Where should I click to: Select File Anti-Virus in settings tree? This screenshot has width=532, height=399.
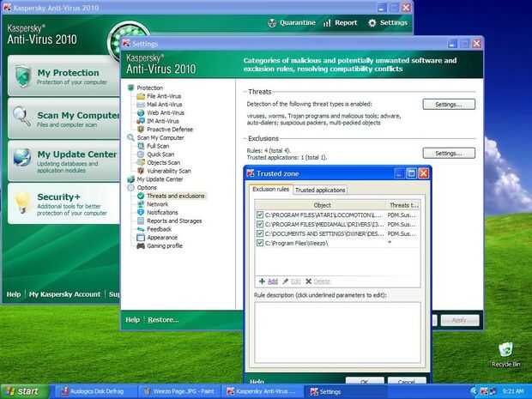click(x=164, y=96)
